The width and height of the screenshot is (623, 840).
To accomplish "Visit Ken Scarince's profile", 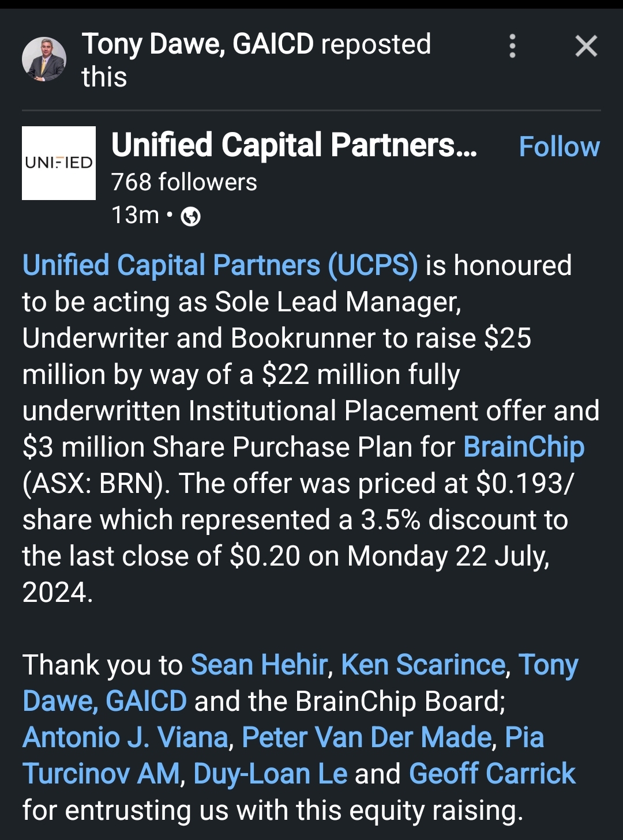I will coord(423,665).
